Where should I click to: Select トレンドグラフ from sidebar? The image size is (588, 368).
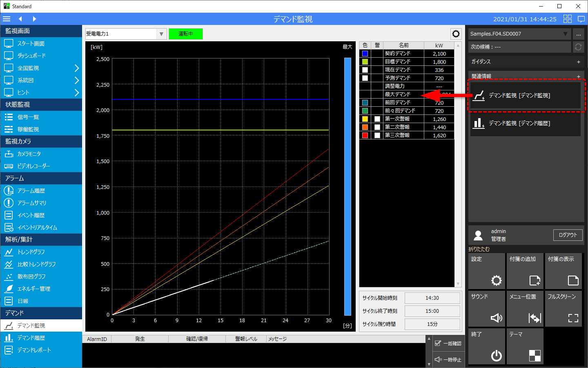click(x=31, y=252)
